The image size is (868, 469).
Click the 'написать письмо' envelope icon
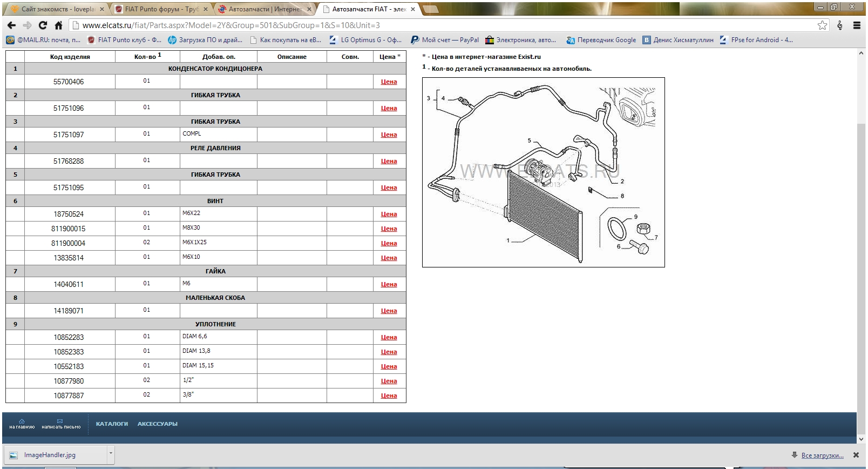click(60, 421)
